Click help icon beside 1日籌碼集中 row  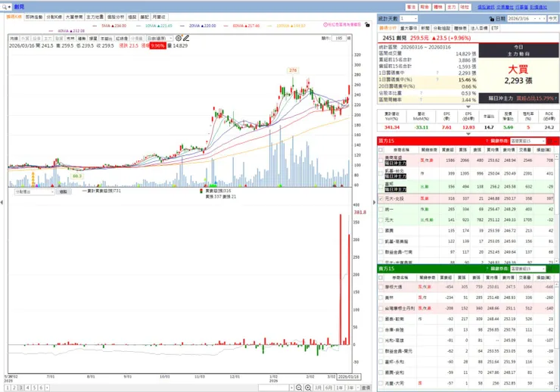pyautogui.click(x=437, y=73)
